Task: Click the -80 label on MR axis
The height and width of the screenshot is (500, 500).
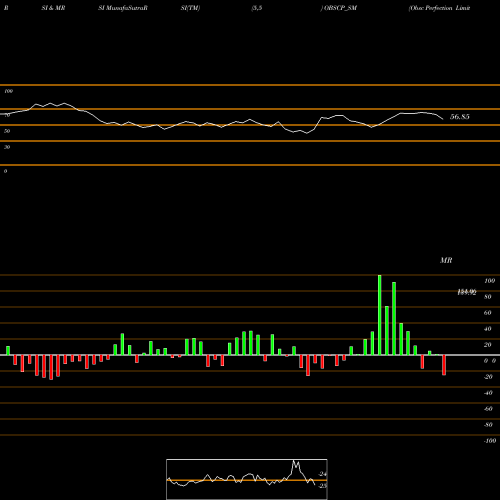Action: point(488,425)
